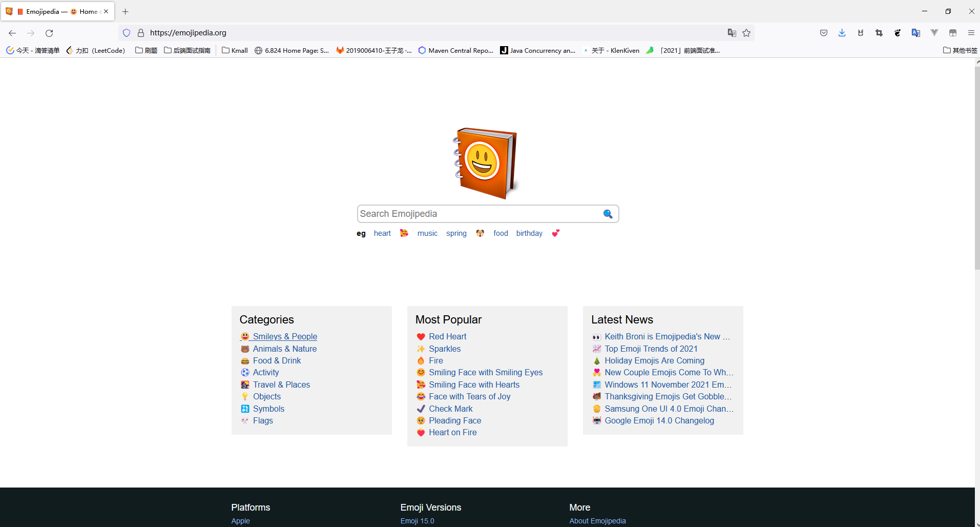Open the Firefox hamburger menu

971,33
